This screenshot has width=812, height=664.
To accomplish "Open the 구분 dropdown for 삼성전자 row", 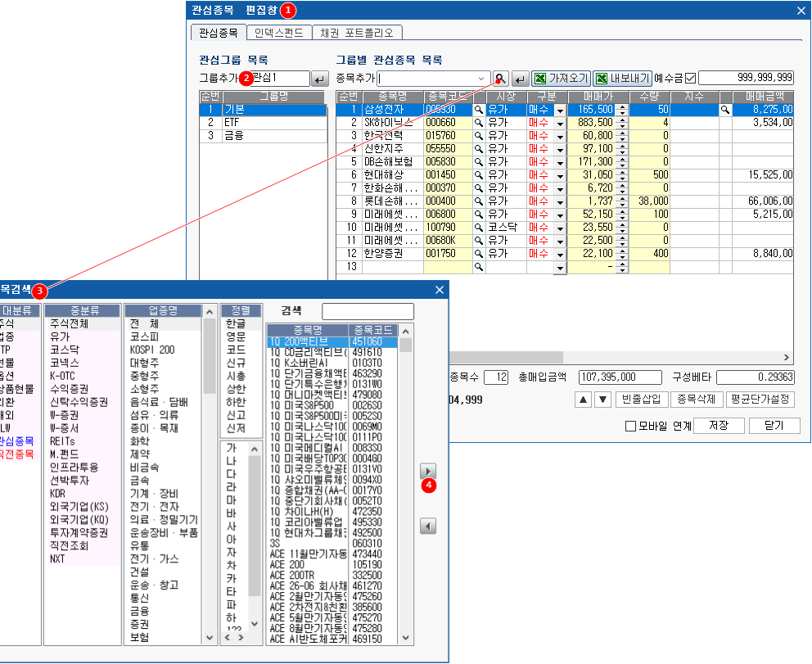I will click(560, 110).
